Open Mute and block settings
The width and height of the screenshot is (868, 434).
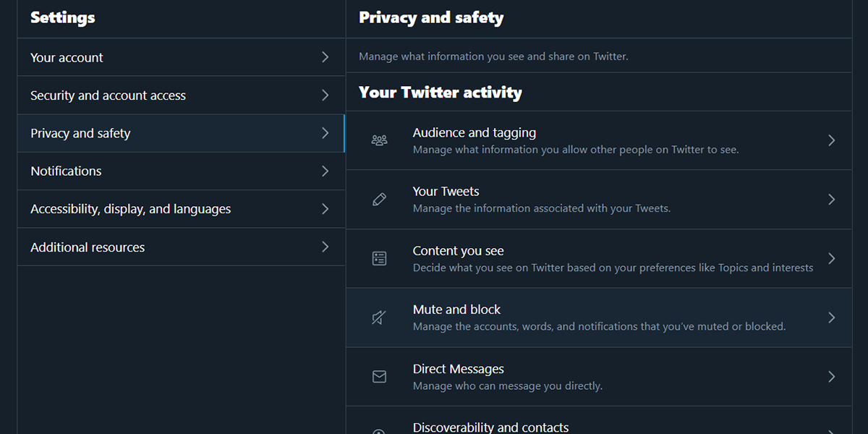coord(456,310)
